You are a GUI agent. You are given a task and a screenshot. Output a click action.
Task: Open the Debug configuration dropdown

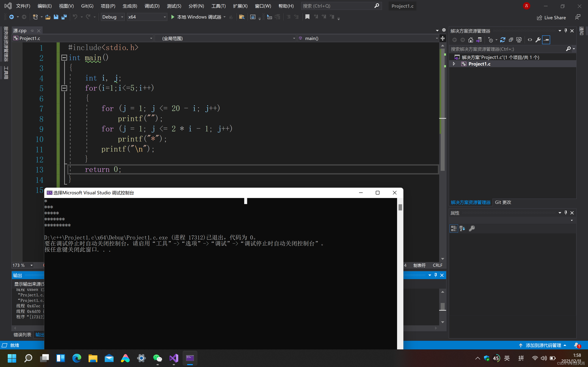click(x=122, y=17)
